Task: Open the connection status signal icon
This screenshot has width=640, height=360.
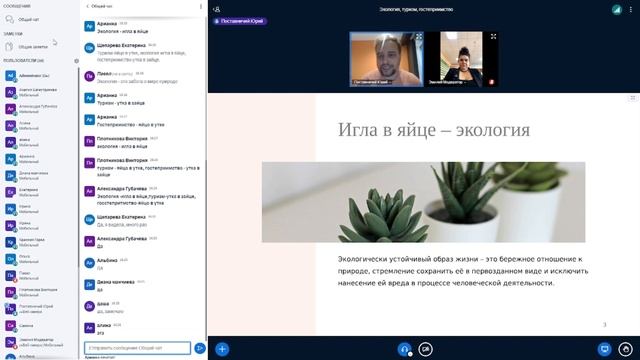Action: click(616, 9)
